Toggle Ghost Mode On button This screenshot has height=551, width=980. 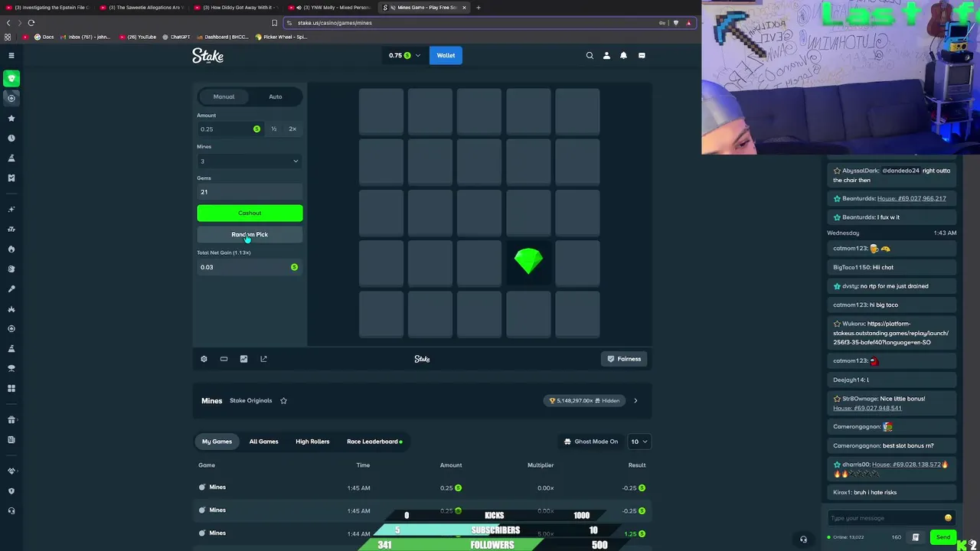[x=590, y=442]
